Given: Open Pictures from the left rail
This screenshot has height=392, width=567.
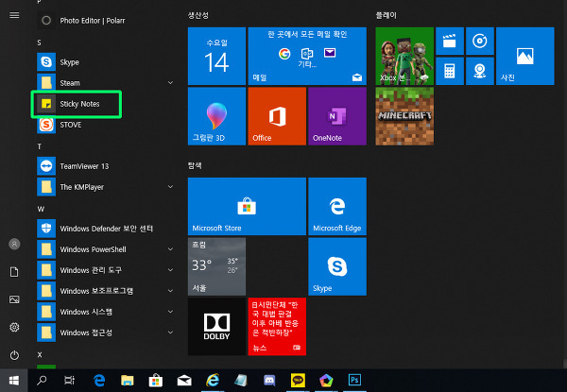Looking at the screenshot, I should 14,299.
